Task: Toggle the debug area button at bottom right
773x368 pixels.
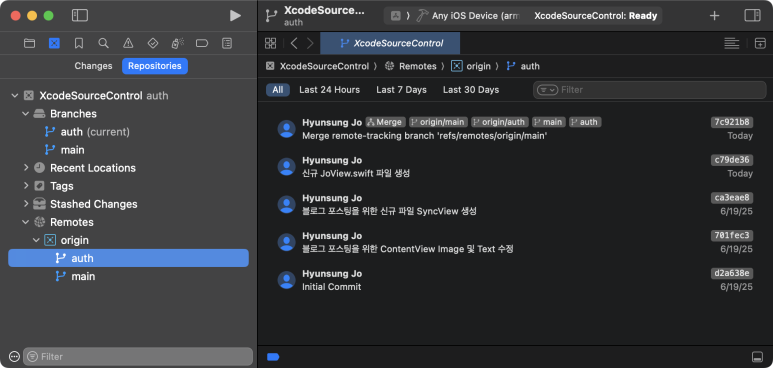Action: (757, 357)
